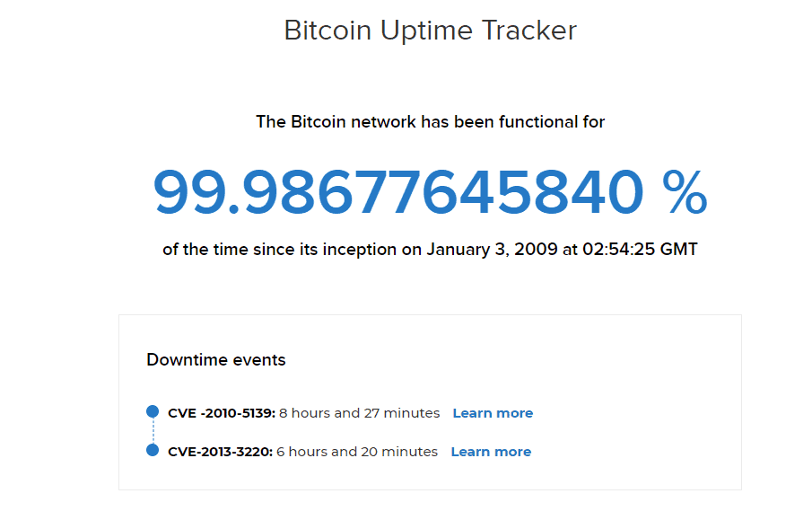This screenshot has width=812, height=520.
Task: Click the 02:54:25 GMT timestamp
Action: click(x=640, y=250)
